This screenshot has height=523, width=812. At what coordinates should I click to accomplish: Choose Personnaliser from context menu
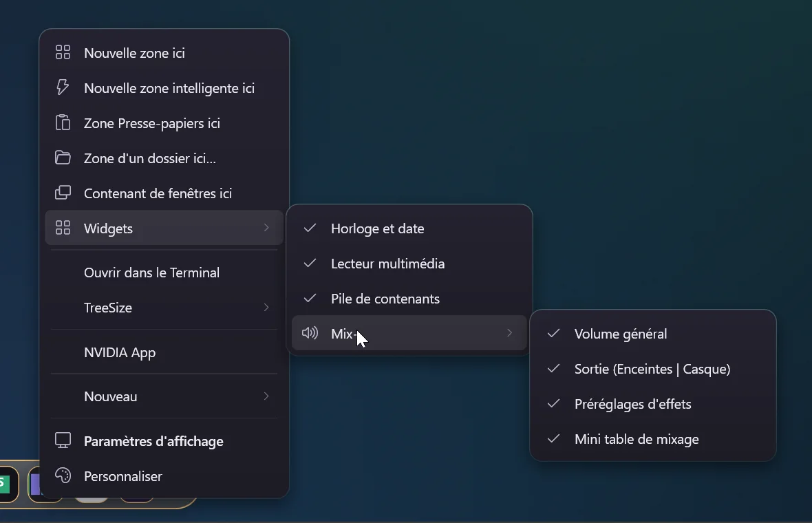click(x=164, y=476)
